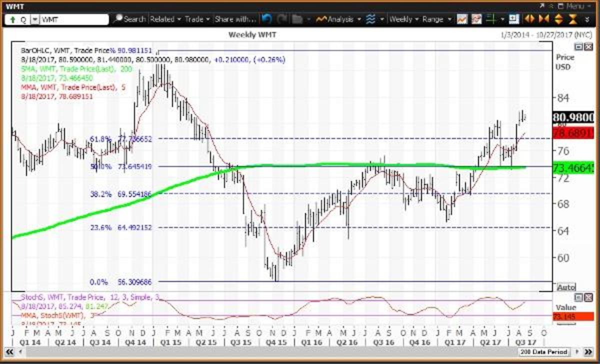Click the 200 Data Period button
The width and height of the screenshot is (600, 364).
544,352
